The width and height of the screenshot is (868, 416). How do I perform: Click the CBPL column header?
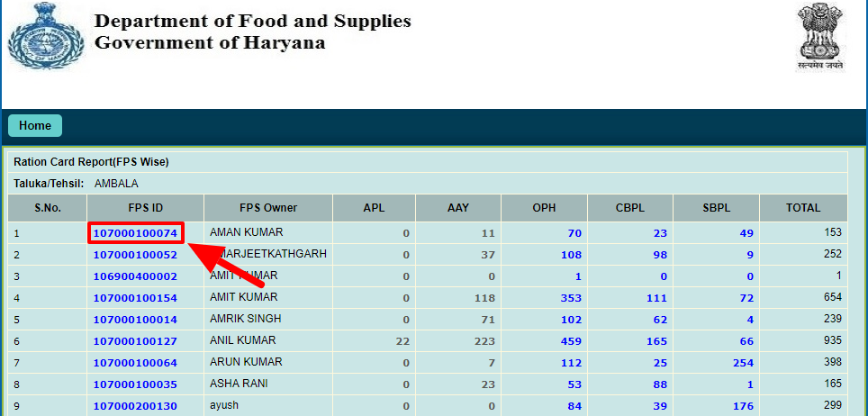[x=630, y=208]
